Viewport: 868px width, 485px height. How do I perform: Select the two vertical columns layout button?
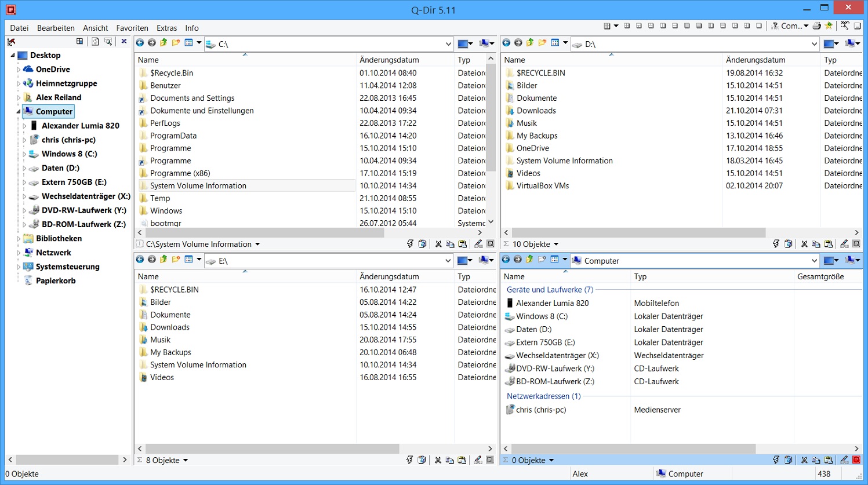[663, 26]
